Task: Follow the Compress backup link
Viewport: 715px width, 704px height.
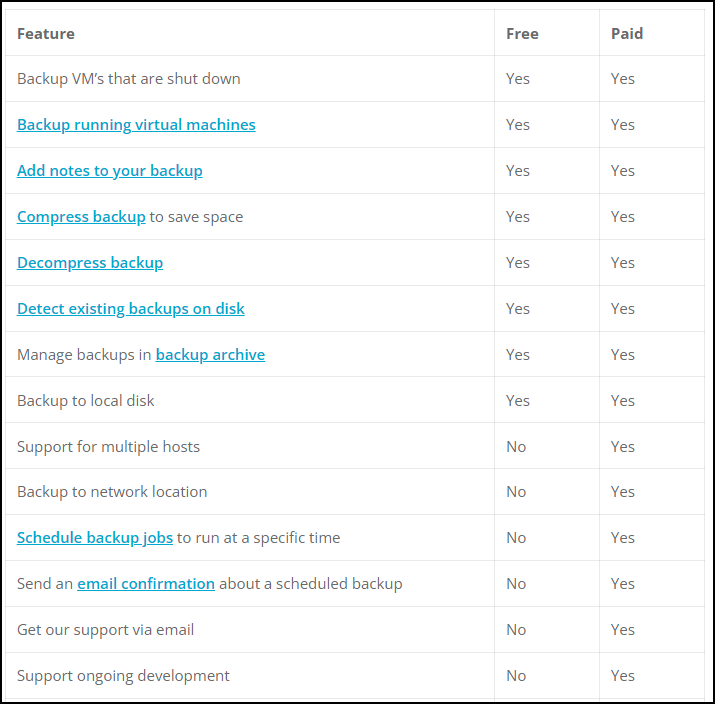Action: pyautogui.click(x=81, y=217)
